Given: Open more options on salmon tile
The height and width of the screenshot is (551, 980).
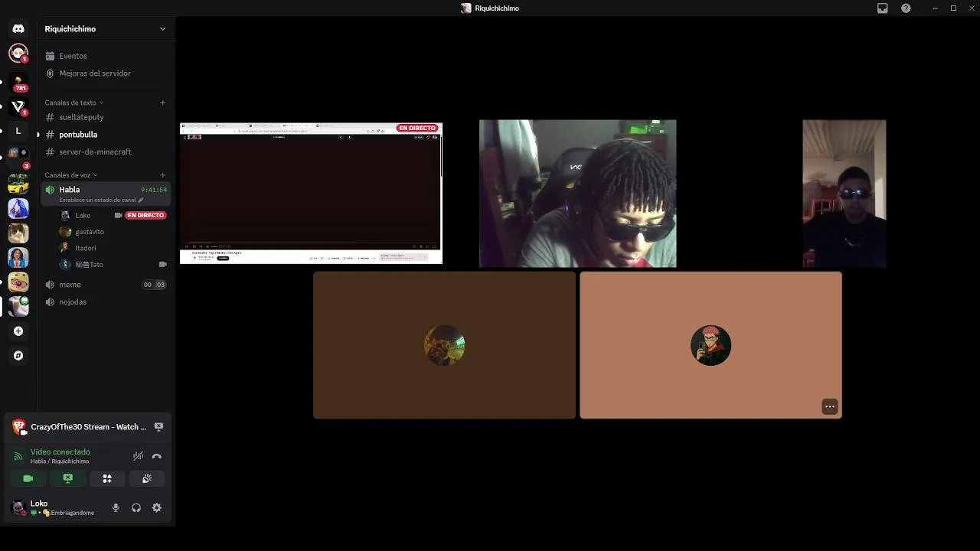Looking at the screenshot, I should point(830,407).
